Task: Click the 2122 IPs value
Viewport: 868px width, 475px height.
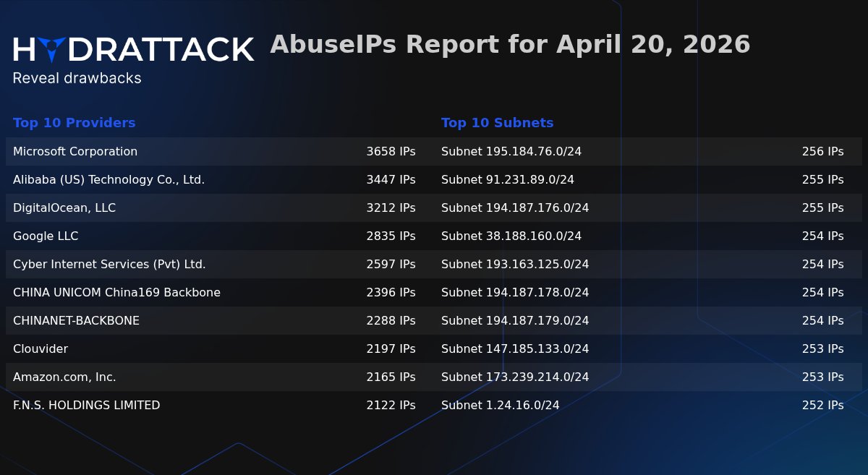Action: coord(391,406)
